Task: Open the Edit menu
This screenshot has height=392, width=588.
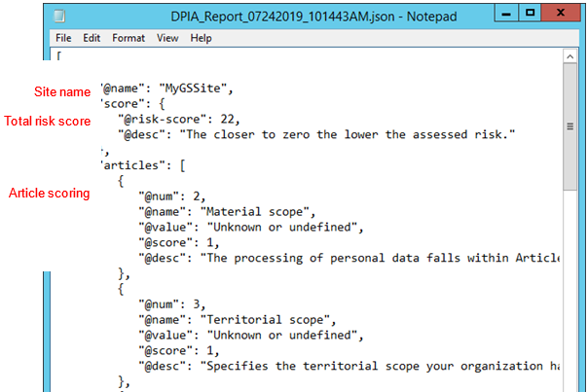Action: (92, 38)
